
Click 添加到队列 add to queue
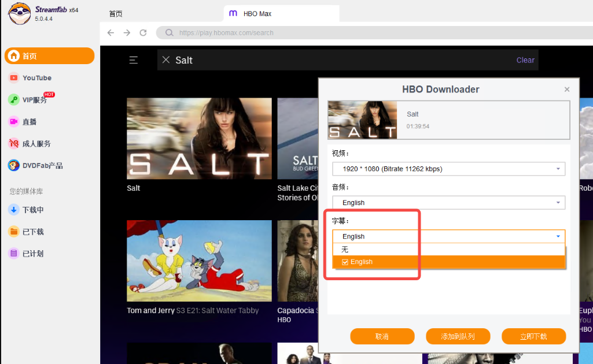pyautogui.click(x=458, y=336)
